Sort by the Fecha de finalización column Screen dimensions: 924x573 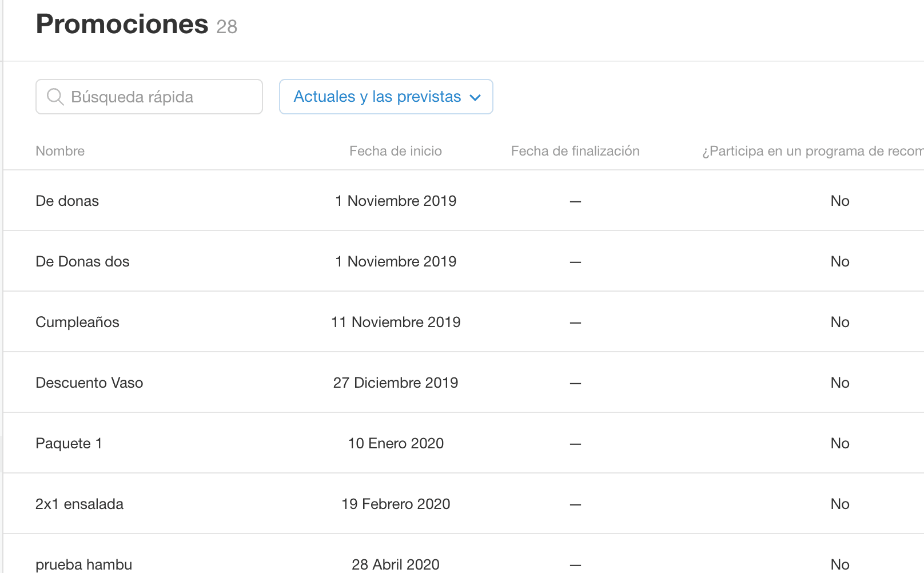pos(575,151)
